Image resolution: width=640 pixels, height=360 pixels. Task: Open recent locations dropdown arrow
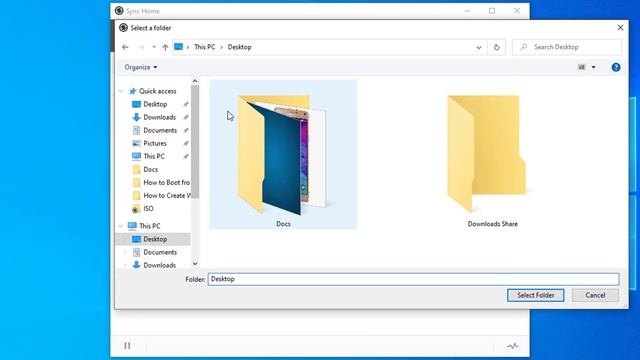coord(154,47)
